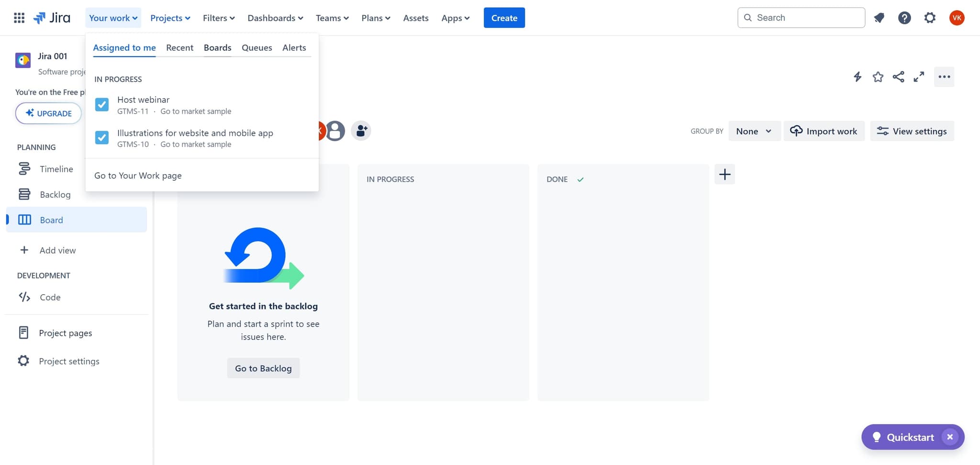Enter full screen with expand icon
The width and height of the screenshot is (980, 465).
point(918,77)
